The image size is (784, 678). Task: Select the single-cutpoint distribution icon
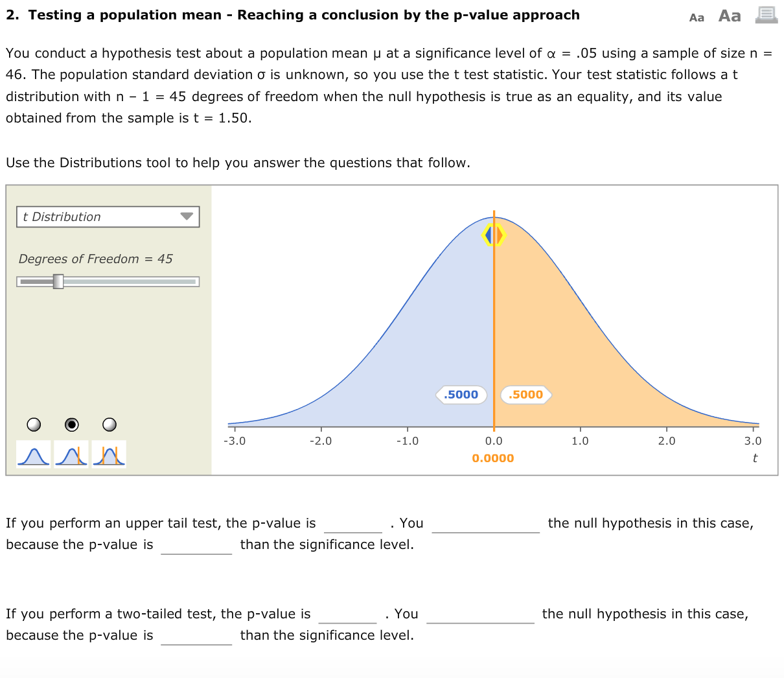(x=71, y=454)
